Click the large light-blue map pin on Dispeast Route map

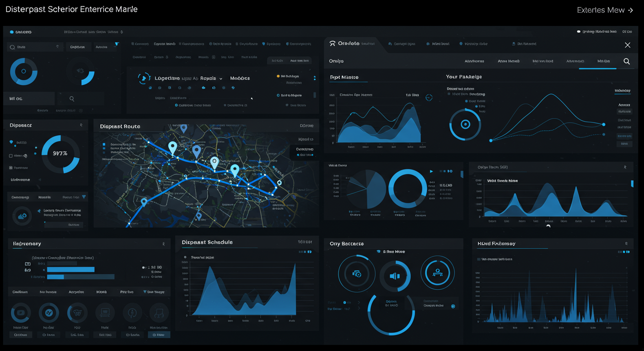172,147
